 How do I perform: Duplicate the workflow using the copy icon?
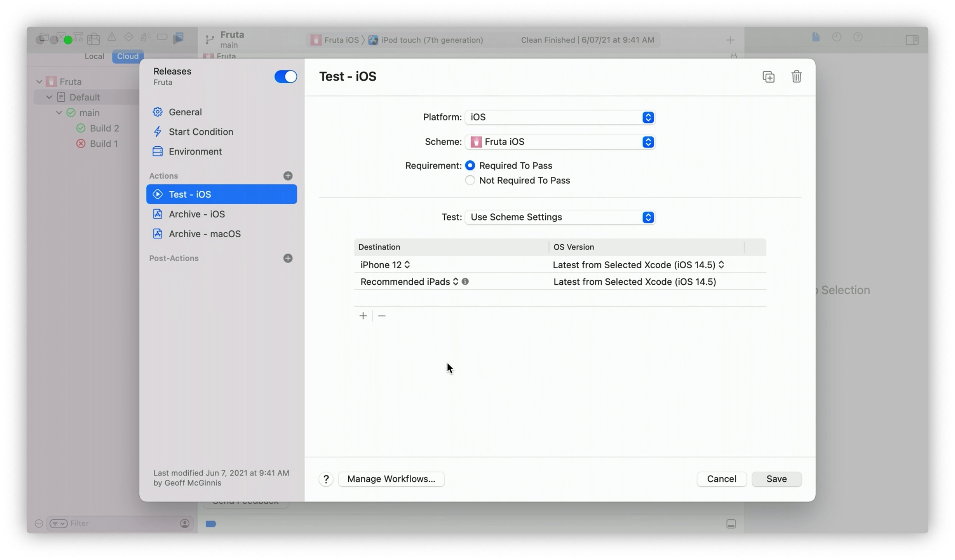point(768,76)
